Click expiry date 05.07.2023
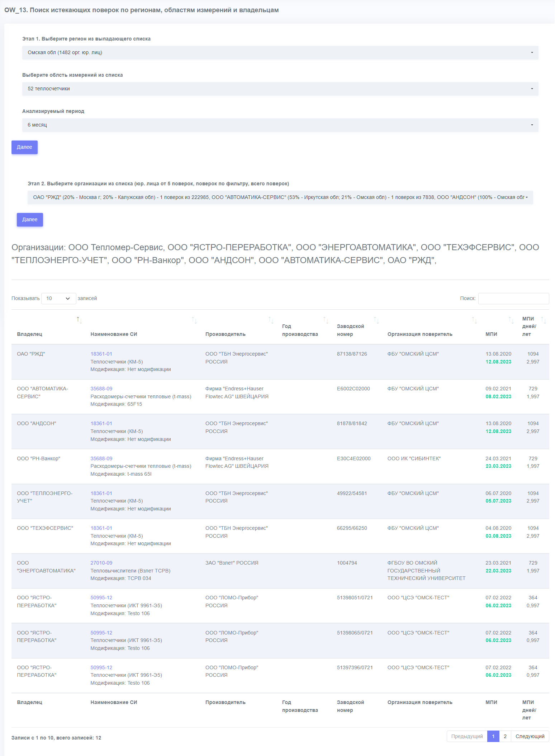The width and height of the screenshot is (555, 756). tap(498, 501)
